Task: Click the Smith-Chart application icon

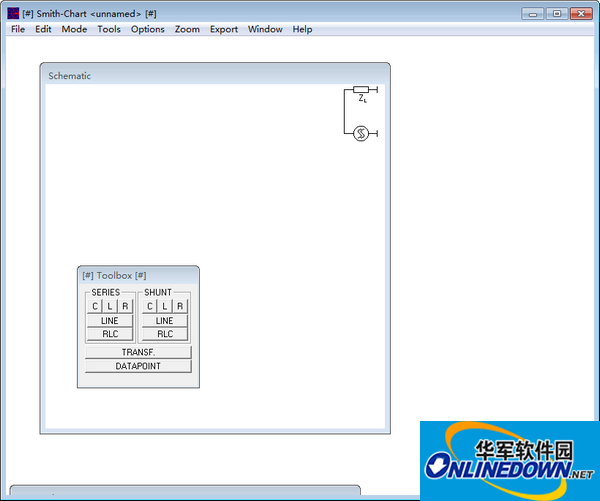Action: pyautogui.click(x=13, y=13)
